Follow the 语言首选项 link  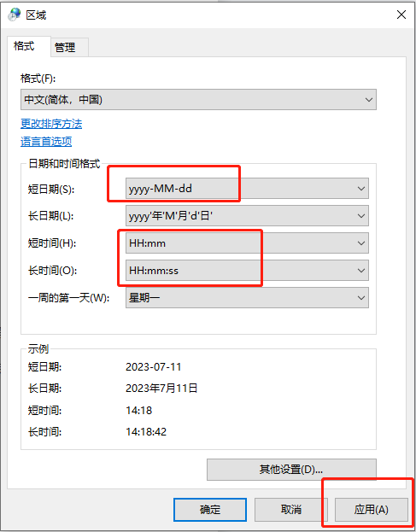(46, 141)
